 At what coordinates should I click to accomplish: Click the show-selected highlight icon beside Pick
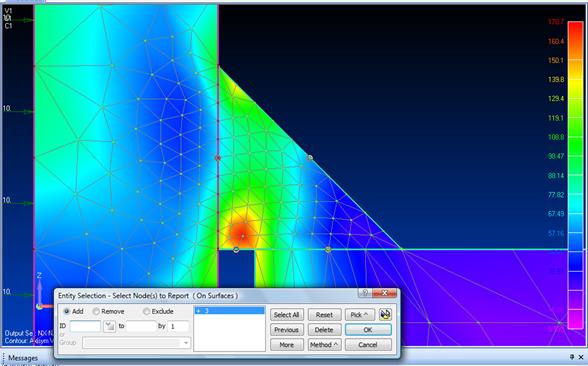[385, 314]
